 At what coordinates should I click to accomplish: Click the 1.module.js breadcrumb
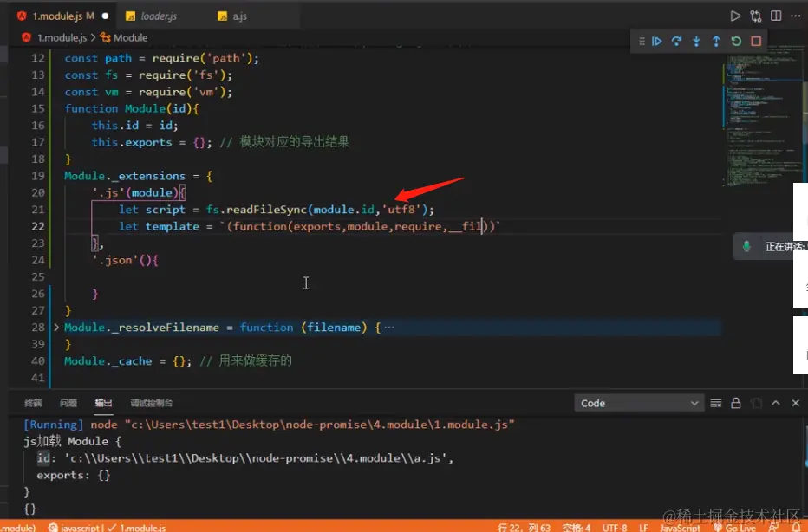click(x=62, y=37)
